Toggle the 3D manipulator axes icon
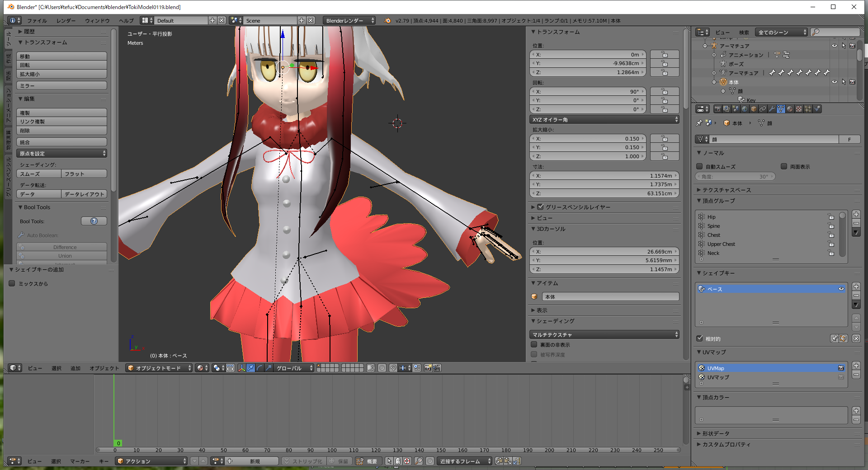 [242, 368]
